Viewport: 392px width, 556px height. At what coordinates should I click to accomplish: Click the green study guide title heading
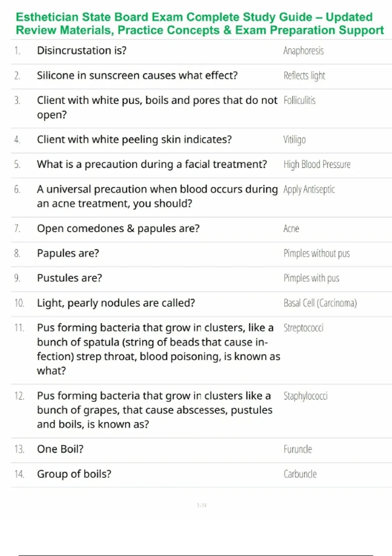tap(199, 24)
